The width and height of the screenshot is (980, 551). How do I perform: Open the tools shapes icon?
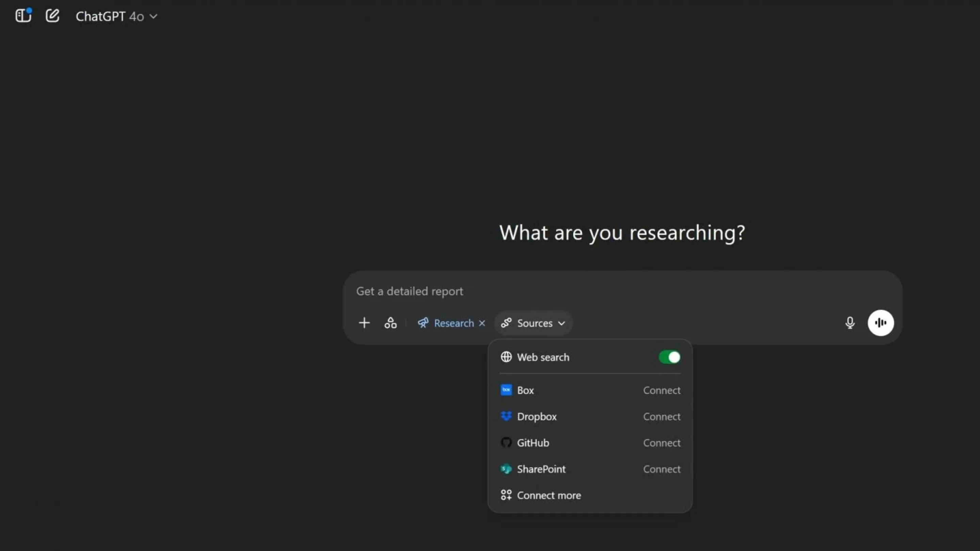390,323
